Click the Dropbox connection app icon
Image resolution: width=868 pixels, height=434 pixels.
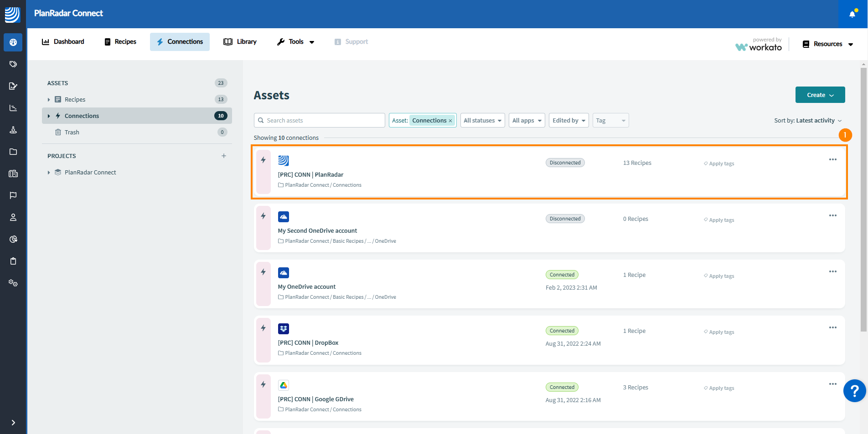pyautogui.click(x=284, y=329)
